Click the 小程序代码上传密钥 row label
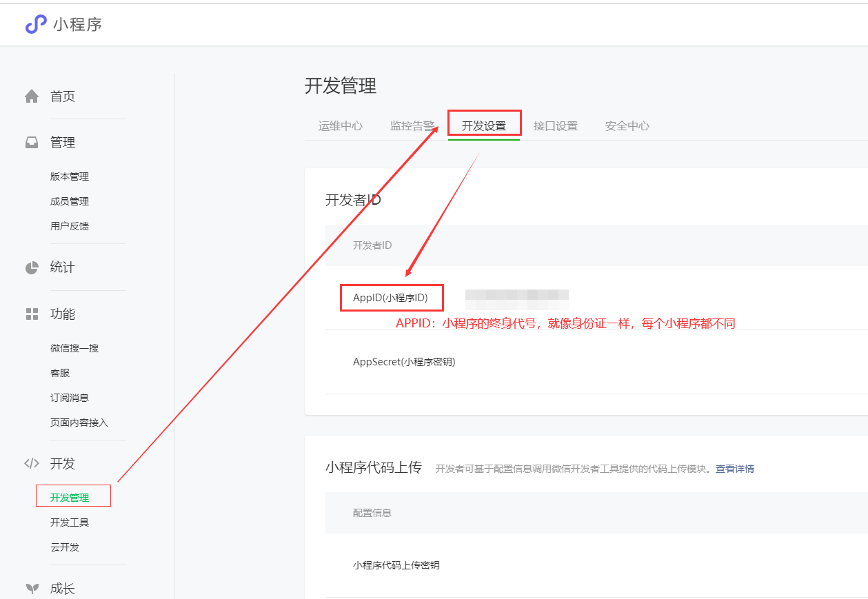 pyautogui.click(x=396, y=565)
